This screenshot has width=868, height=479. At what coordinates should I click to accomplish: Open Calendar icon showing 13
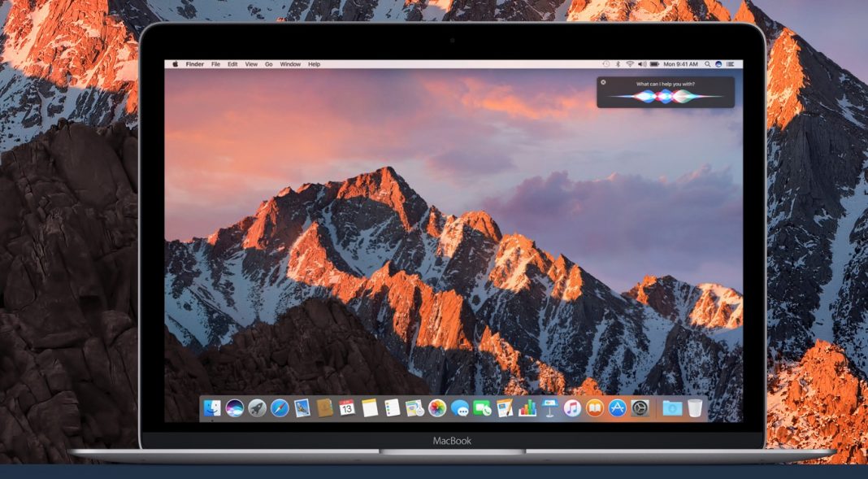click(x=347, y=408)
